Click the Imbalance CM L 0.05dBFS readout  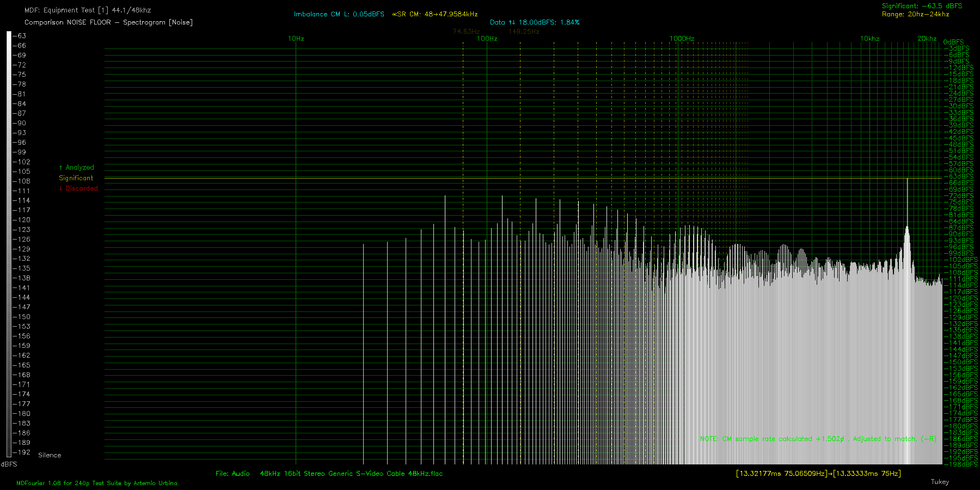[339, 14]
